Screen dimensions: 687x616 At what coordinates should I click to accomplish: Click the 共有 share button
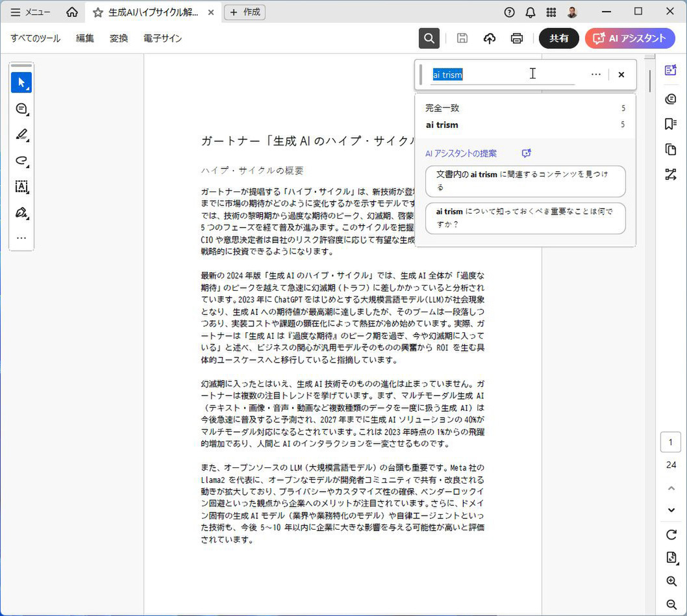click(558, 38)
